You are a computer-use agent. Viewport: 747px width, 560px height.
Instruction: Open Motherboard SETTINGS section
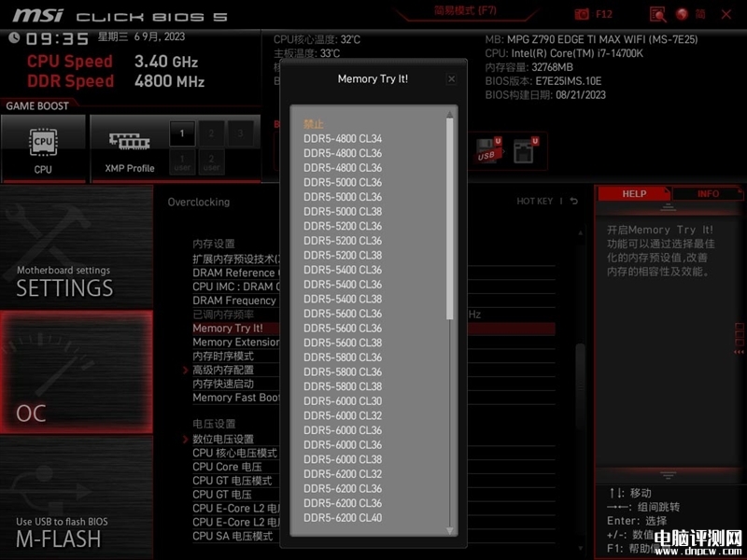[x=77, y=247]
